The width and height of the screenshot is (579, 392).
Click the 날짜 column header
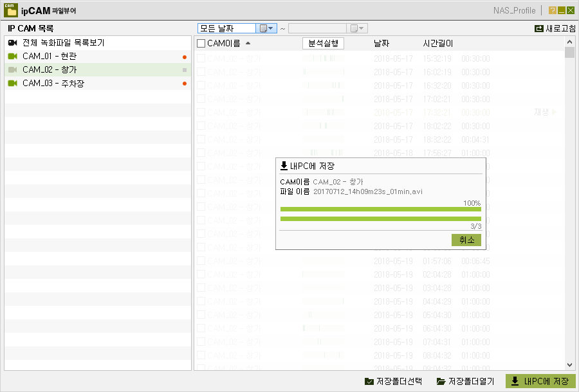click(x=381, y=44)
